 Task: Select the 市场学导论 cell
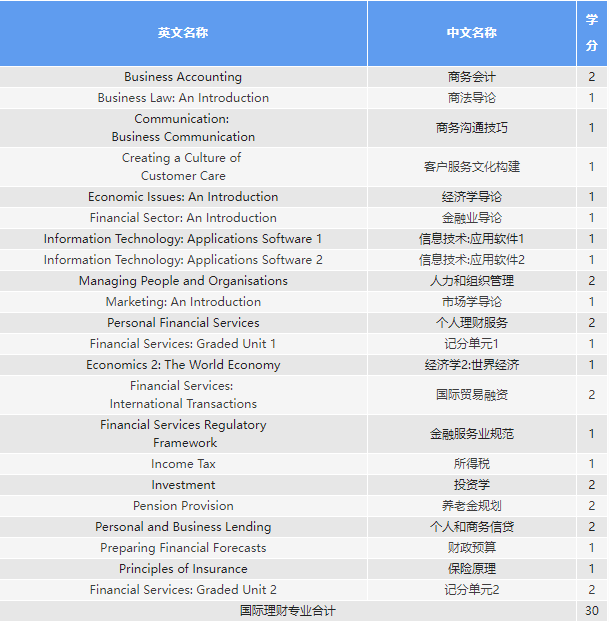pyautogui.click(x=472, y=302)
